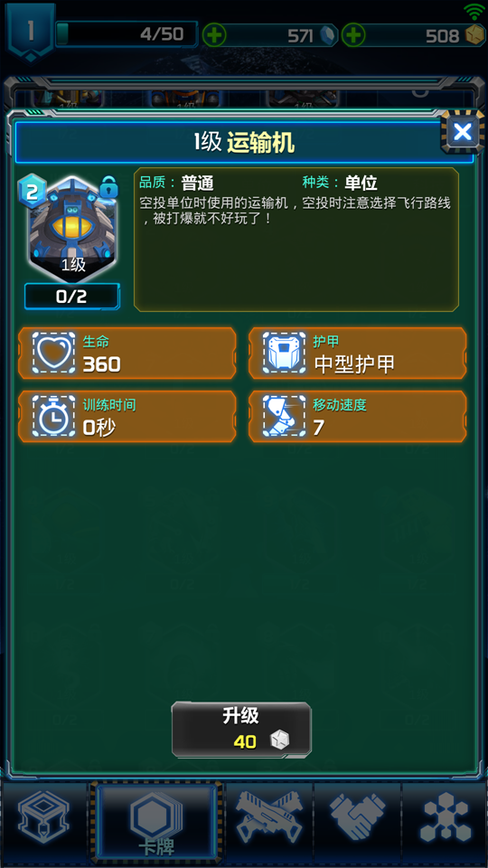Add crystals with the plus icon beside 571
The image size is (488, 868).
213,36
